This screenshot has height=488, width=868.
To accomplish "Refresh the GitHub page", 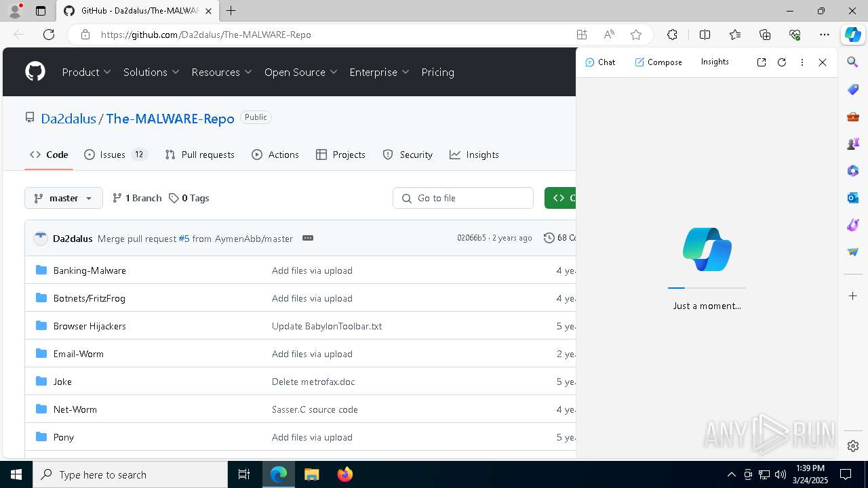I will (x=49, y=35).
